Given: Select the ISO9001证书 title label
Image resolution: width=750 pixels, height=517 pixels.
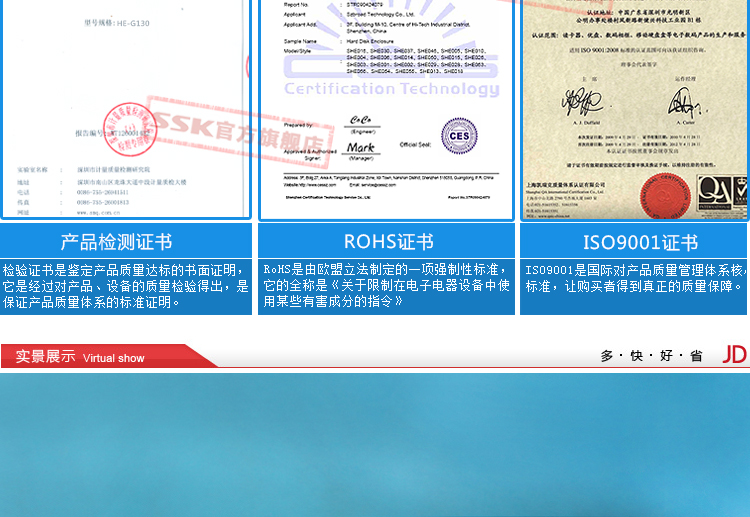Looking at the screenshot, I should point(640,242).
